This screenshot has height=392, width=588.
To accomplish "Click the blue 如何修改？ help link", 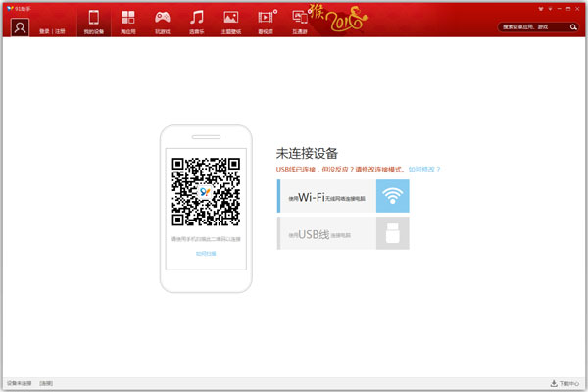I will point(424,170).
